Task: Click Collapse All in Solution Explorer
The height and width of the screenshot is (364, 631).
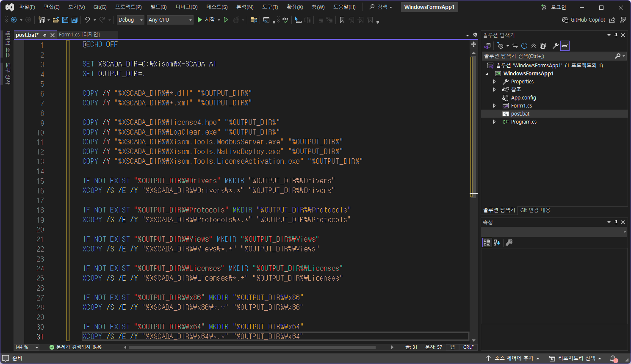Action: [x=534, y=46]
